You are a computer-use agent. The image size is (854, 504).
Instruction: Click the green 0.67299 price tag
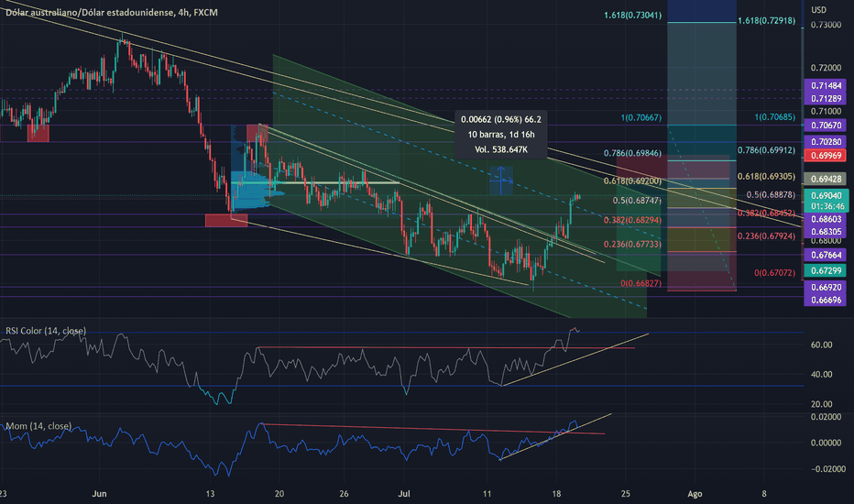(825, 271)
